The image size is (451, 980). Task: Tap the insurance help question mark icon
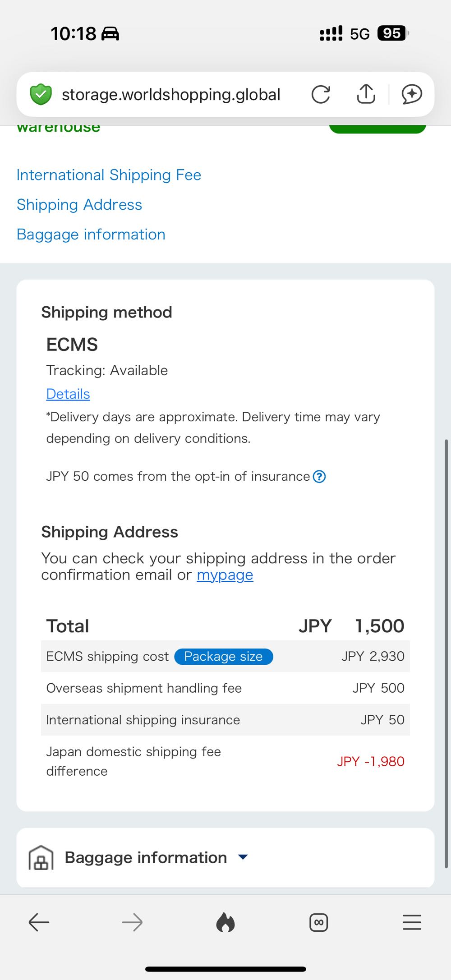click(319, 476)
